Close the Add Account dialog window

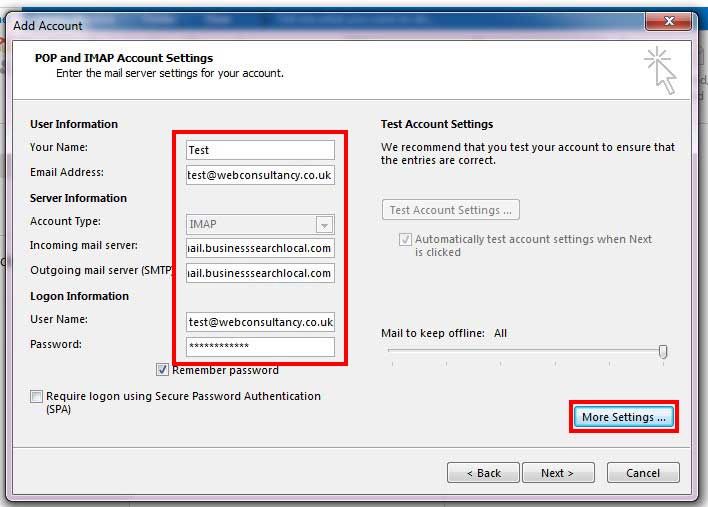pos(668,21)
